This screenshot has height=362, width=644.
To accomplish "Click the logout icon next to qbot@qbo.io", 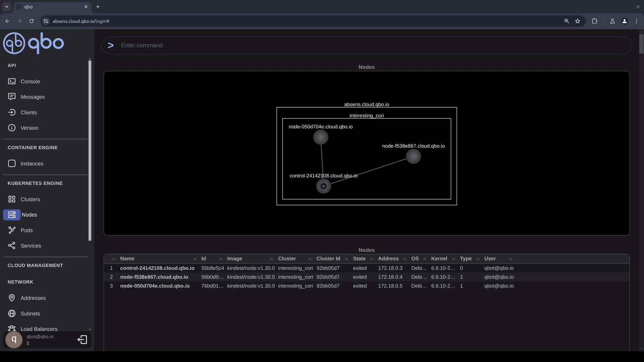I will click(82, 340).
